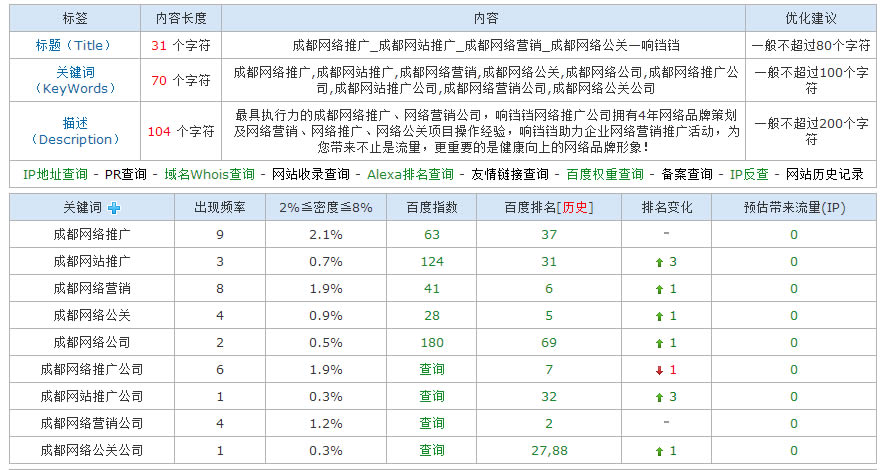Click estimated traffic 0 in 成都网络推广 row
Image resolution: width=882 pixels, height=470 pixels.
[794, 234]
